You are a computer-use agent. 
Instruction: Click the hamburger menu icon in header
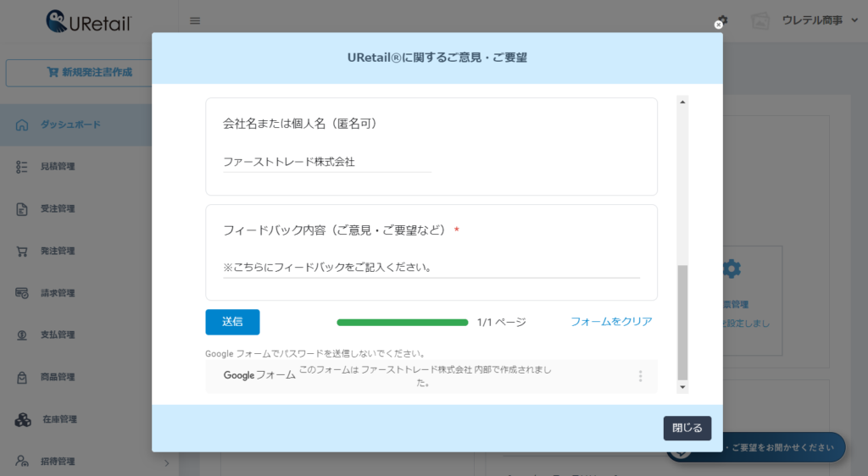(x=195, y=21)
